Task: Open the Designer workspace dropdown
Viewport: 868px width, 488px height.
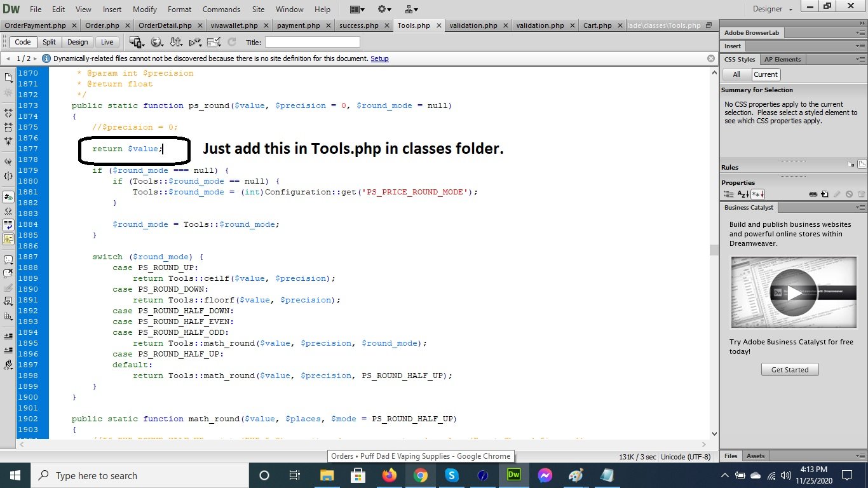Action: pos(773,10)
